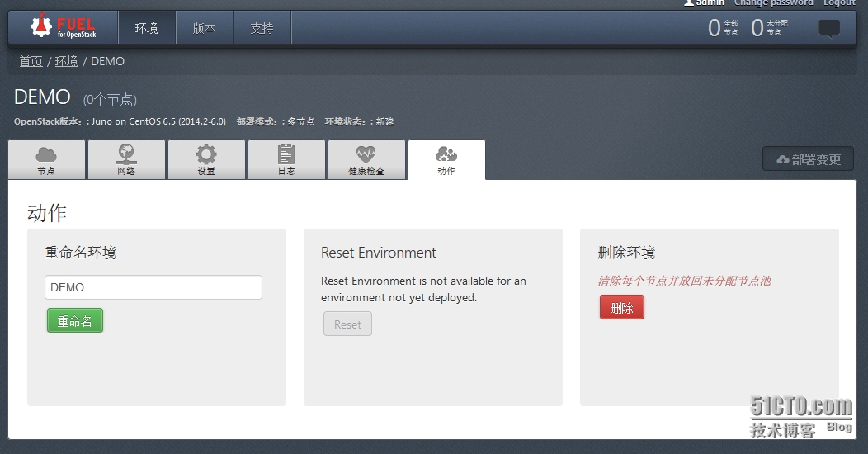Viewport: 868px width, 454px height.
Task: Click the green 重命名 button
Action: [x=75, y=320]
